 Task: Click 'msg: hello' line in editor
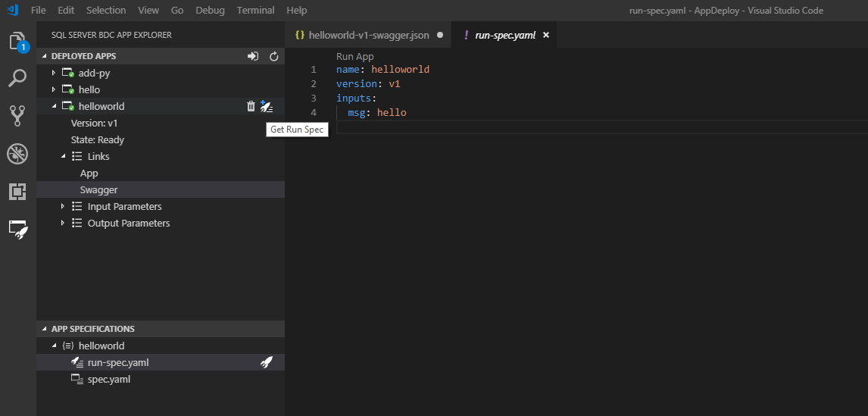[x=377, y=112]
